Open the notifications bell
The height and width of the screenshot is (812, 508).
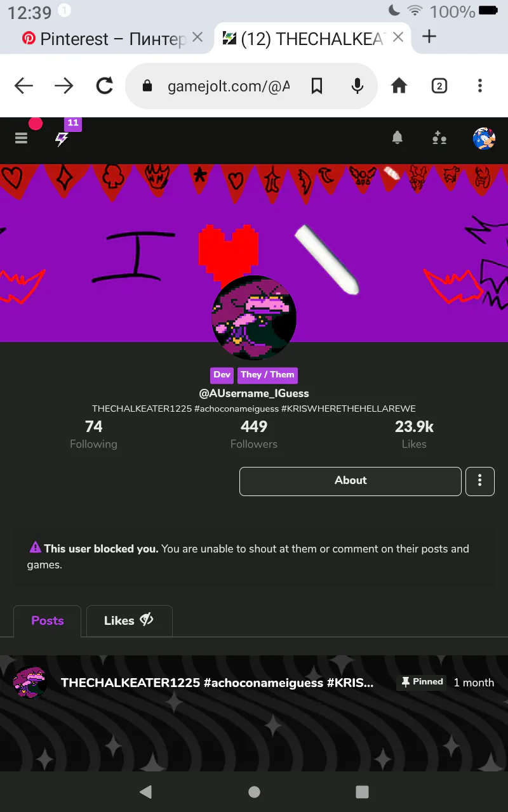tap(398, 137)
